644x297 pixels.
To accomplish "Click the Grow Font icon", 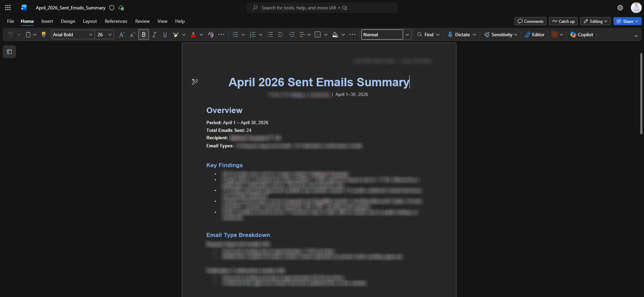I will tap(122, 35).
